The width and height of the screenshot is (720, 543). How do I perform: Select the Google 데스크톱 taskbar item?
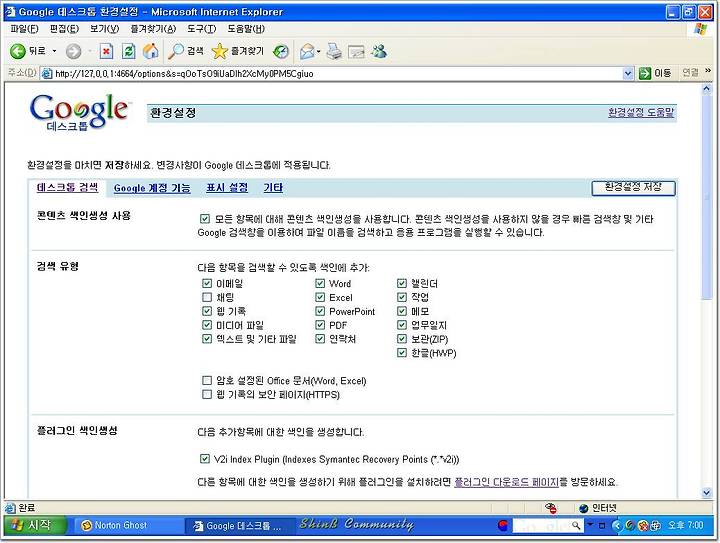pos(239,525)
